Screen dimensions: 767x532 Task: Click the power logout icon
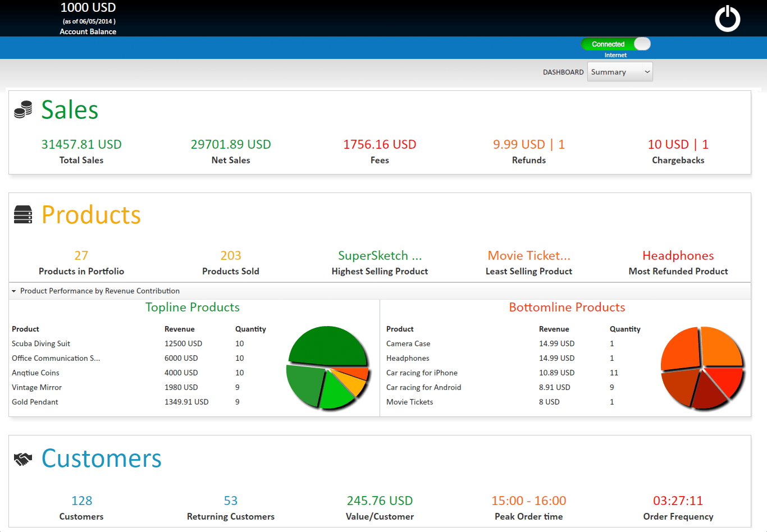coord(727,19)
